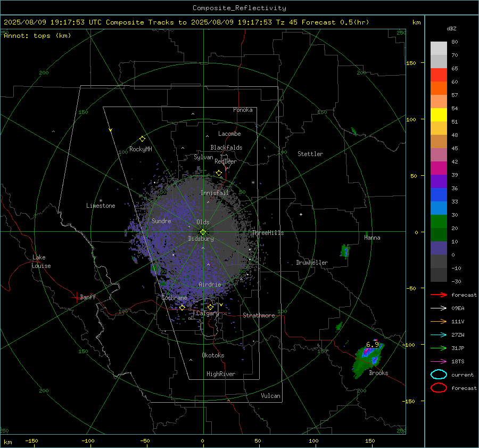The height and width of the screenshot is (448, 479).
Task: Select the white 09EA track arrow
Action: coord(439,308)
